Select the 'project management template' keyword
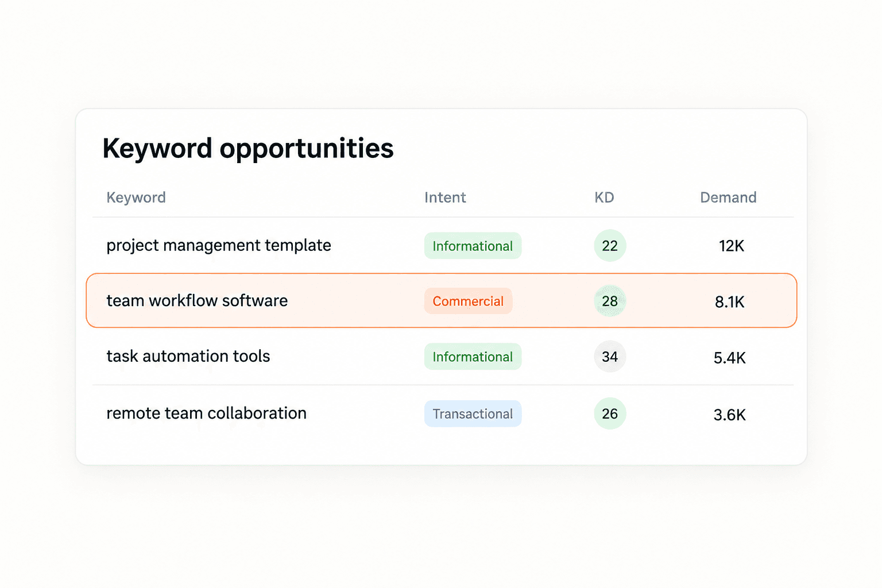 pyautogui.click(x=219, y=245)
